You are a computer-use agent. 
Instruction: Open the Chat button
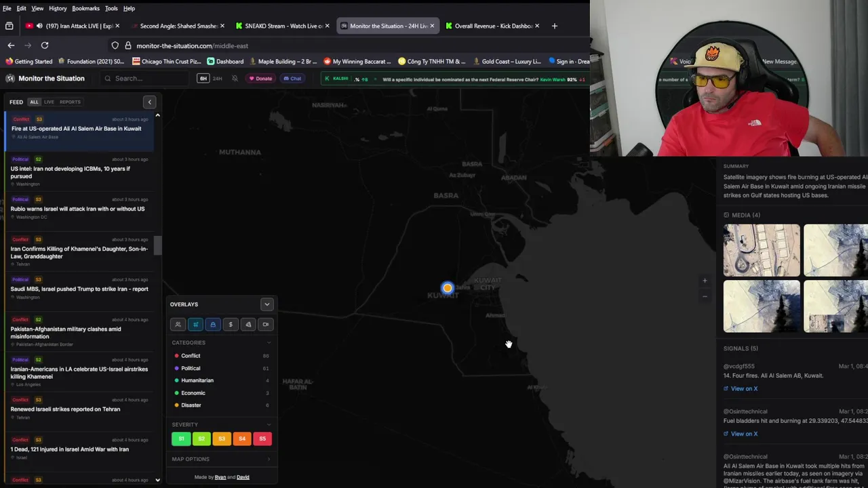tap(292, 79)
